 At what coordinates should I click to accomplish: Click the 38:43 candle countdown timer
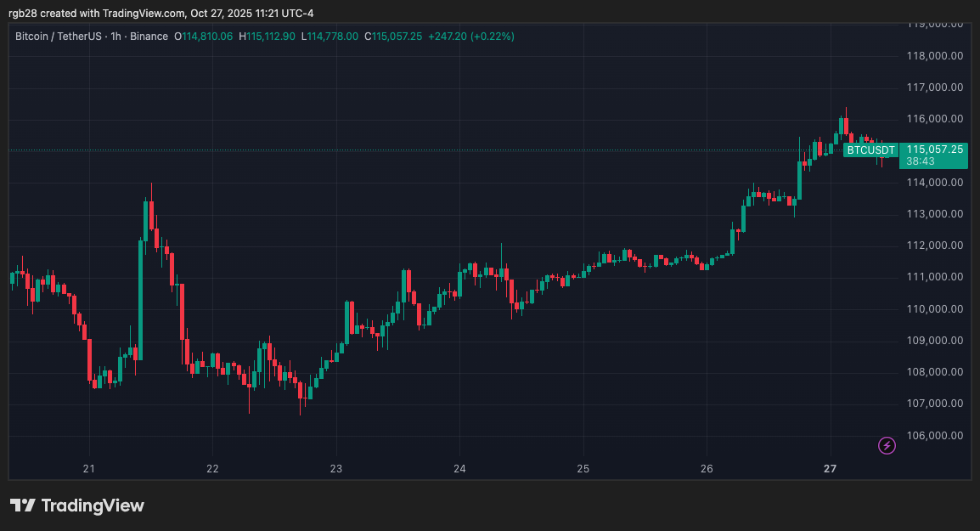(x=921, y=161)
